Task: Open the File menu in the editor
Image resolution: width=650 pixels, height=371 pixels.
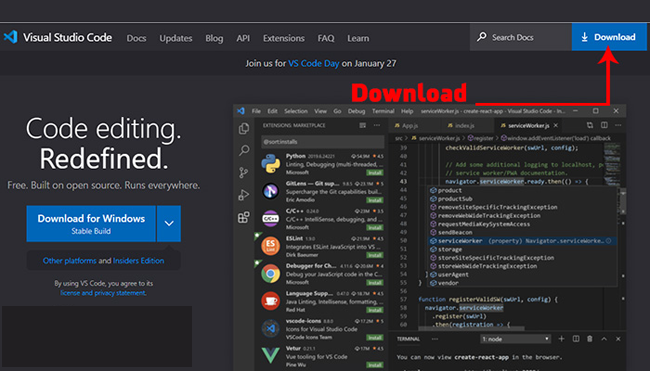Action: point(256,111)
